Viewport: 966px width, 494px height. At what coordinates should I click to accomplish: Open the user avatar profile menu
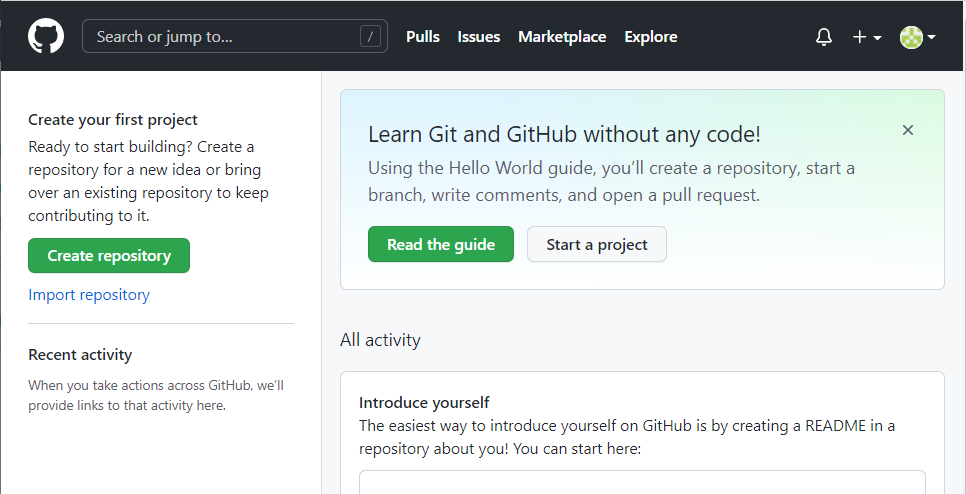pos(917,37)
